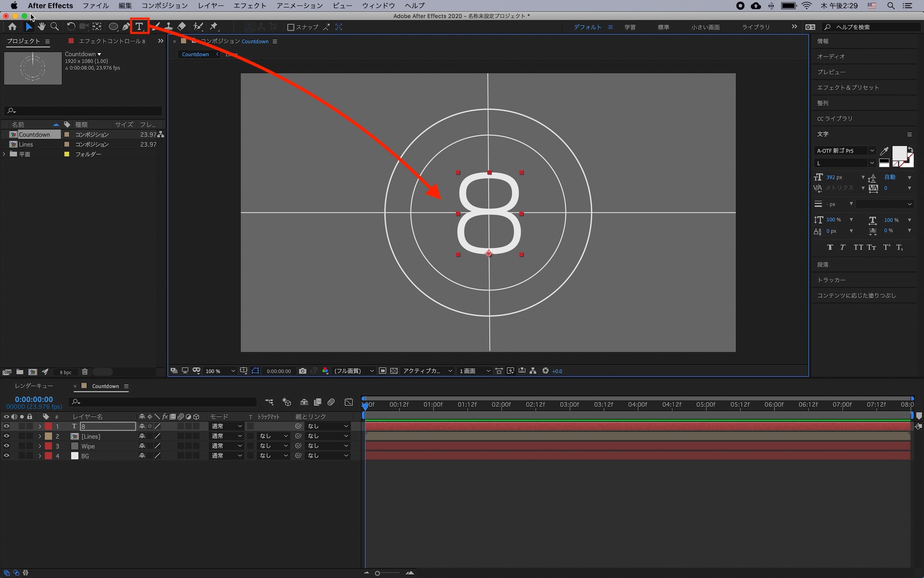The width and height of the screenshot is (924, 578).
Task: Open the viewer magnification 100% dropdown
Action: (220, 371)
